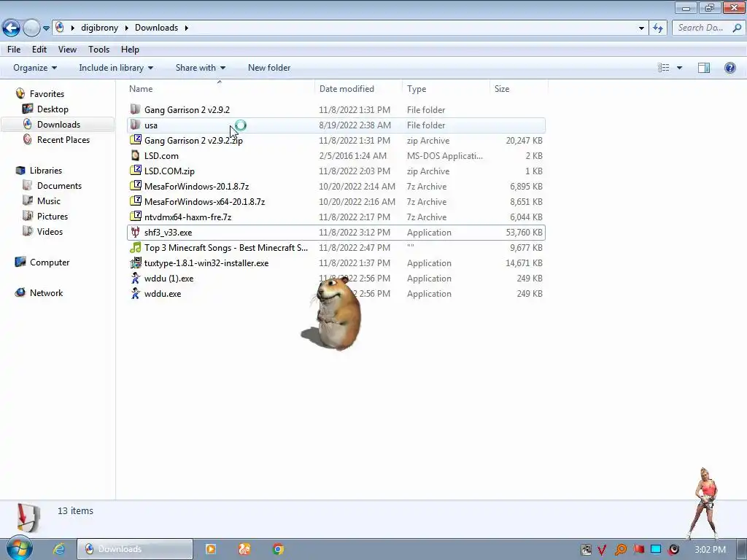Open Windows Media Player taskbar icon
Viewport: 747px width, 560px height.
(210, 549)
